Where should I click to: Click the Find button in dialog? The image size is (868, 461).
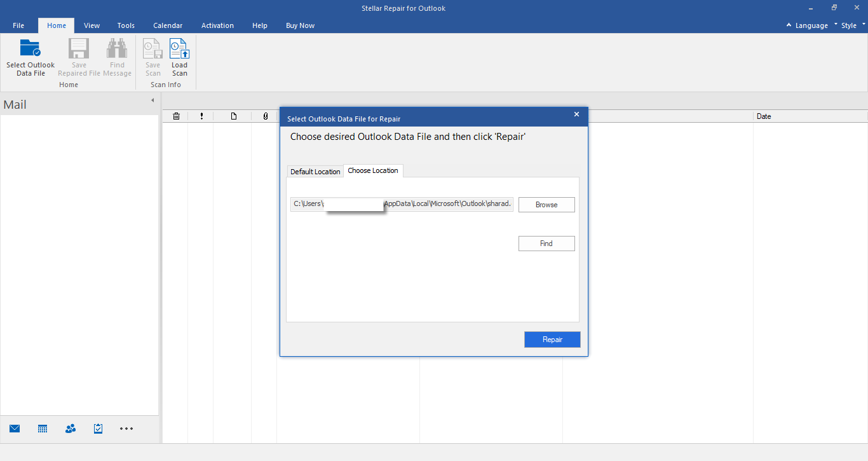click(546, 244)
